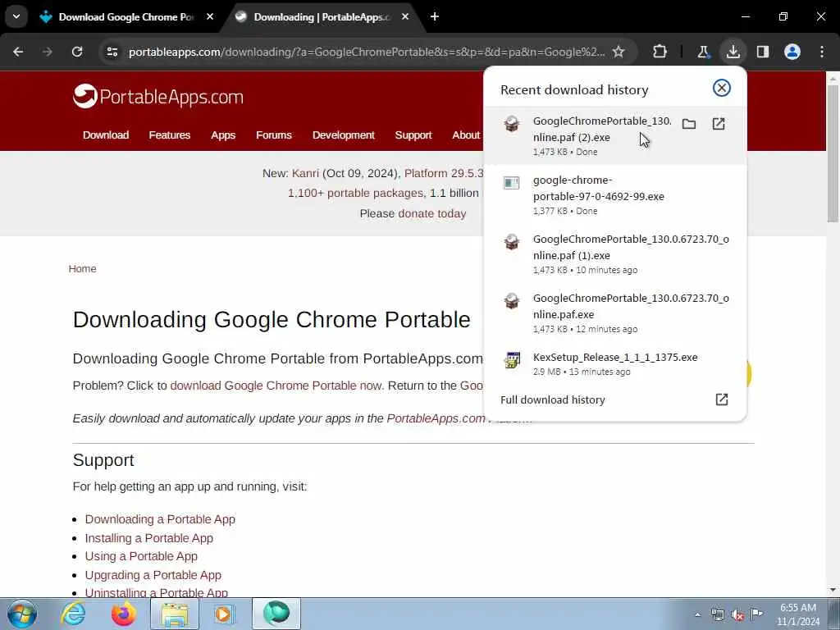This screenshot has width=840, height=630.
Task: Show GoogleChromePortable (2).exe in folder
Action: click(x=689, y=125)
